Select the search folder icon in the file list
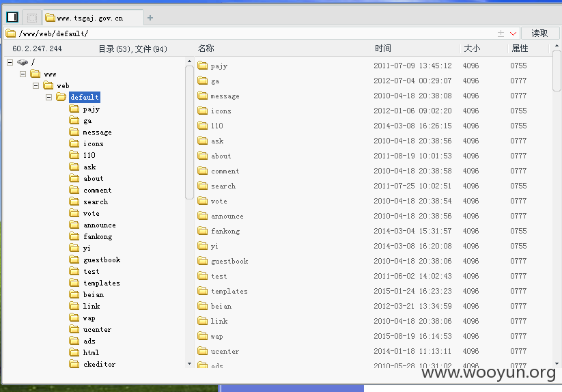The width and height of the screenshot is (562, 392). pyautogui.click(x=203, y=186)
